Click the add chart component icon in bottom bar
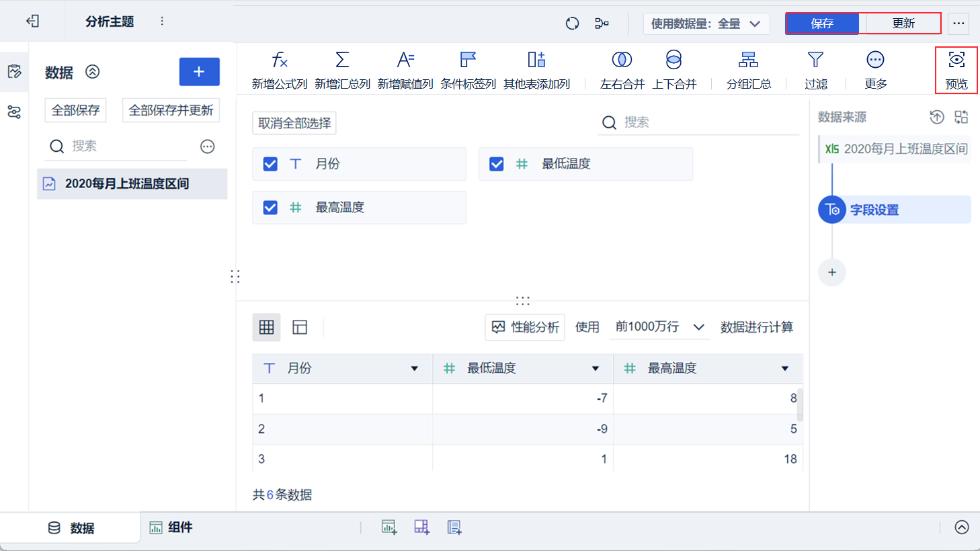 pyautogui.click(x=389, y=527)
